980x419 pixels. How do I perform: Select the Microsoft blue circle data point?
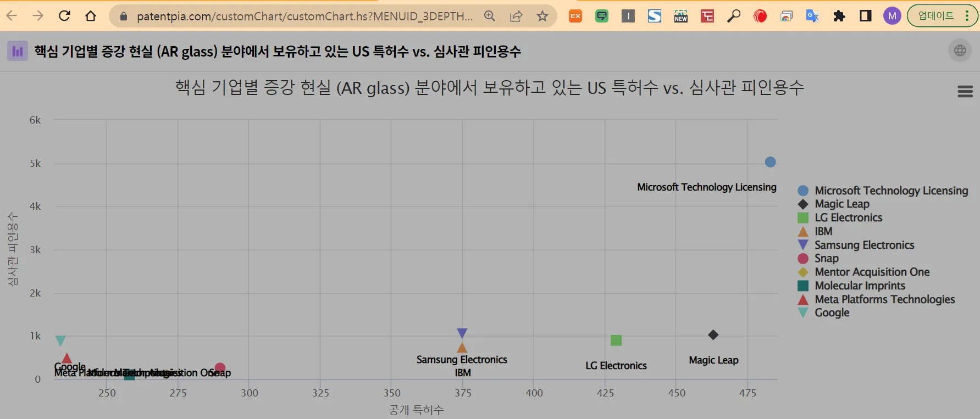pos(770,162)
